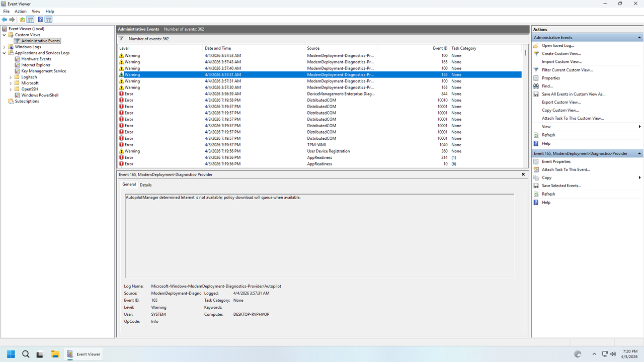Open the File menu

(7, 11)
